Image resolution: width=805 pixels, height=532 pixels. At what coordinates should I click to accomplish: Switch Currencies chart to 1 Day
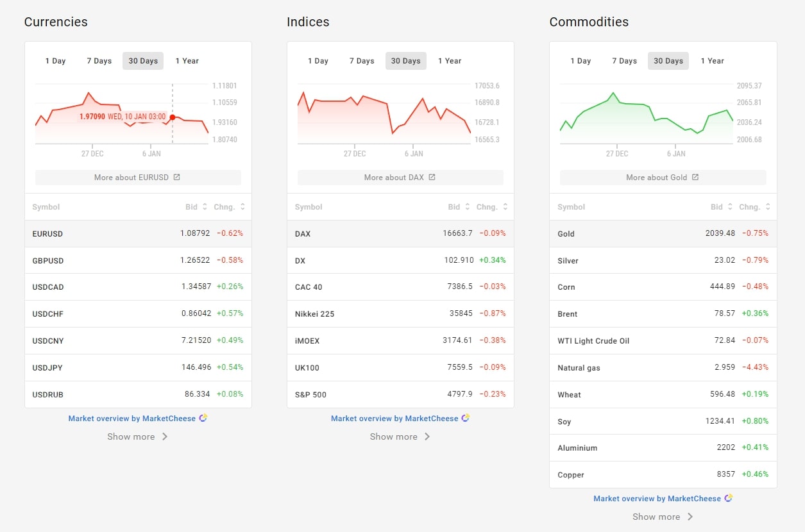55,61
